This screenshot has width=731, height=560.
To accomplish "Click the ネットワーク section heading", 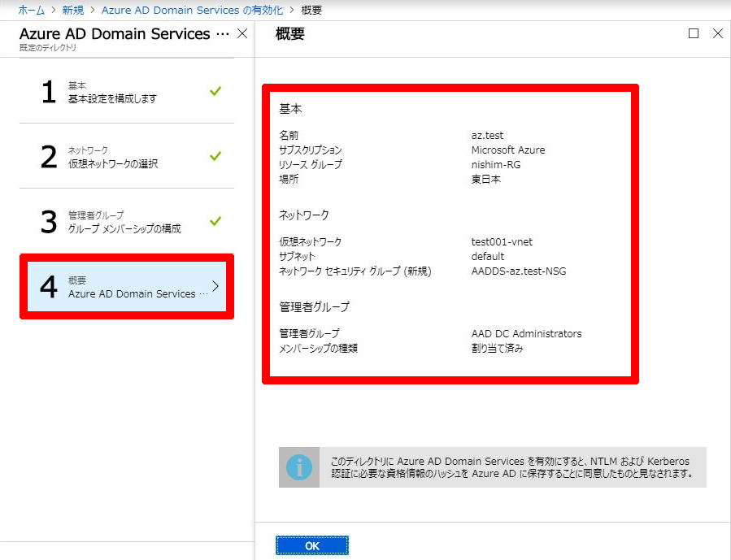I will (304, 215).
